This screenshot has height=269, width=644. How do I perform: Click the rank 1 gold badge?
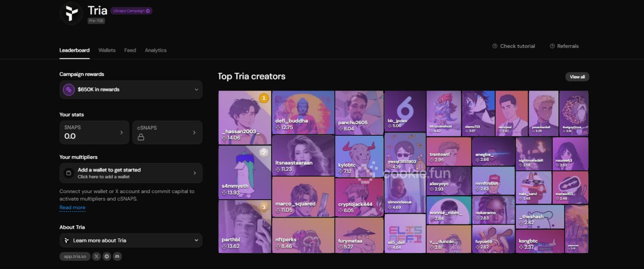[264, 98]
